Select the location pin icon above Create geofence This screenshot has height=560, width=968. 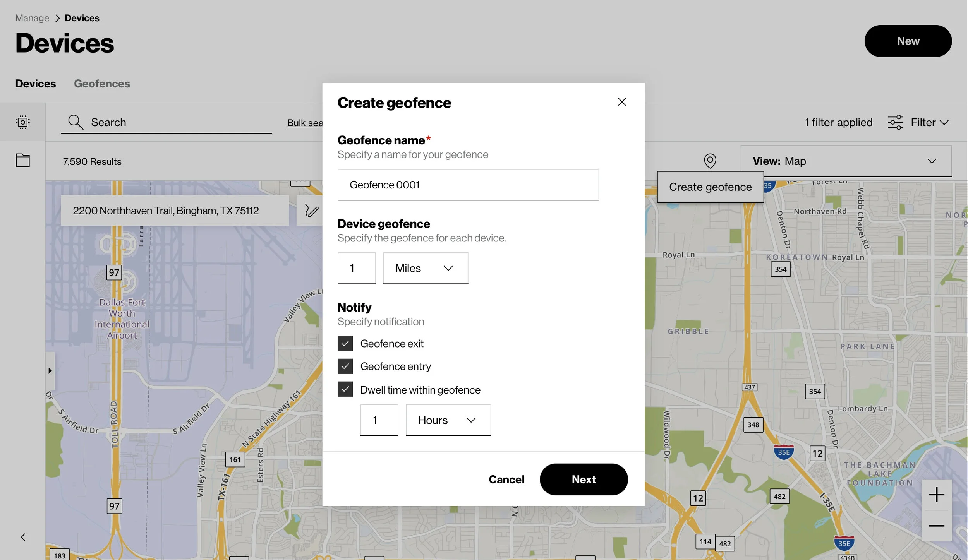pyautogui.click(x=710, y=161)
